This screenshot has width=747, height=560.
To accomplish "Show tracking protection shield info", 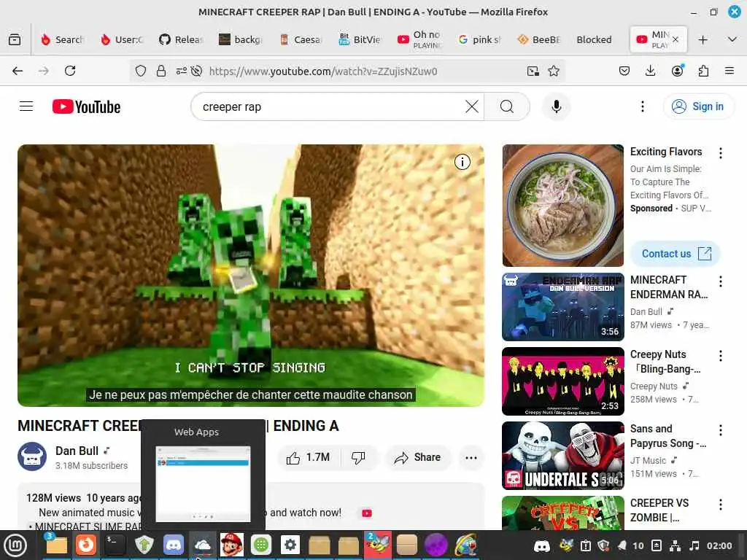I will (x=141, y=71).
